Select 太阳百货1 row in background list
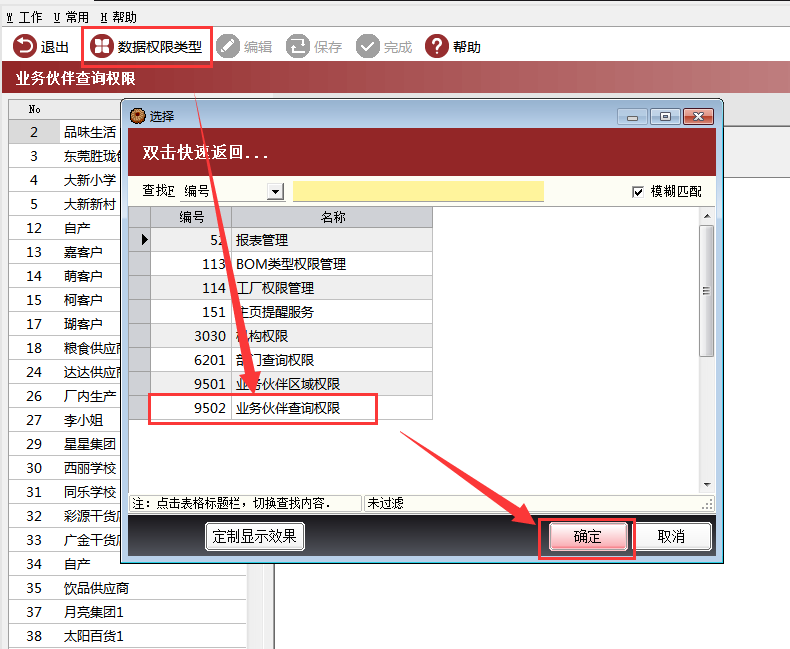 point(127,636)
